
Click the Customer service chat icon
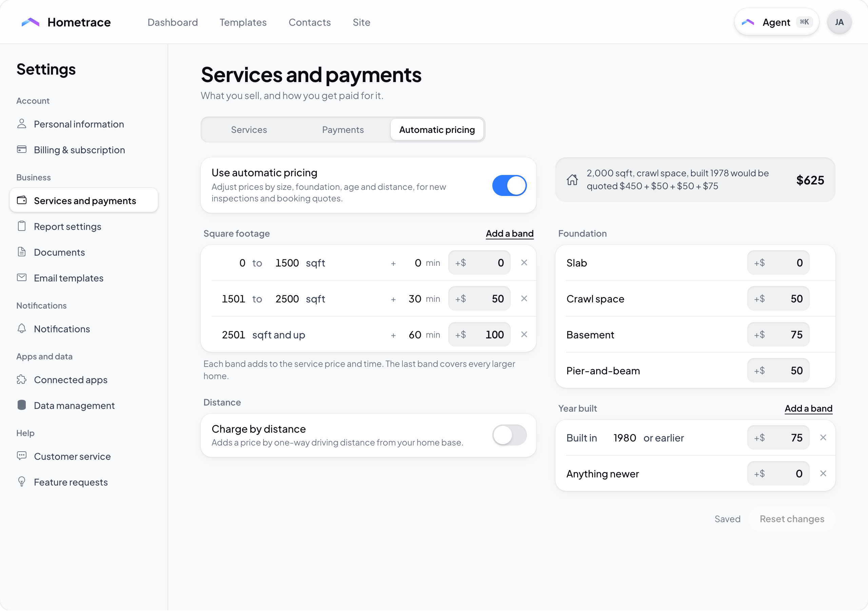click(22, 456)
